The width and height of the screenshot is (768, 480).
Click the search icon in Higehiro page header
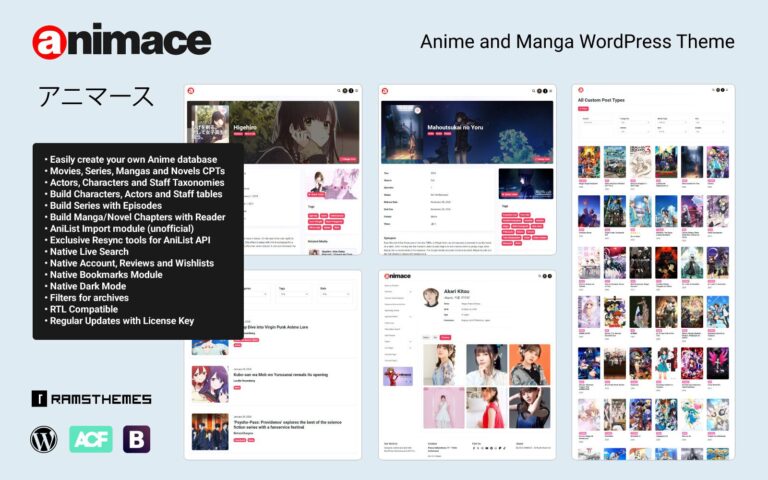(x=338, y=91)
